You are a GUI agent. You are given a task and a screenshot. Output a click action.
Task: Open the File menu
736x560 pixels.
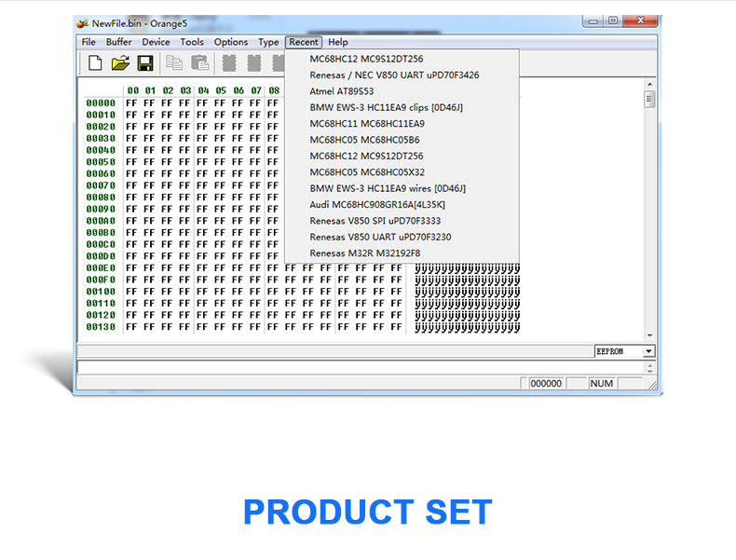(89, 42)
